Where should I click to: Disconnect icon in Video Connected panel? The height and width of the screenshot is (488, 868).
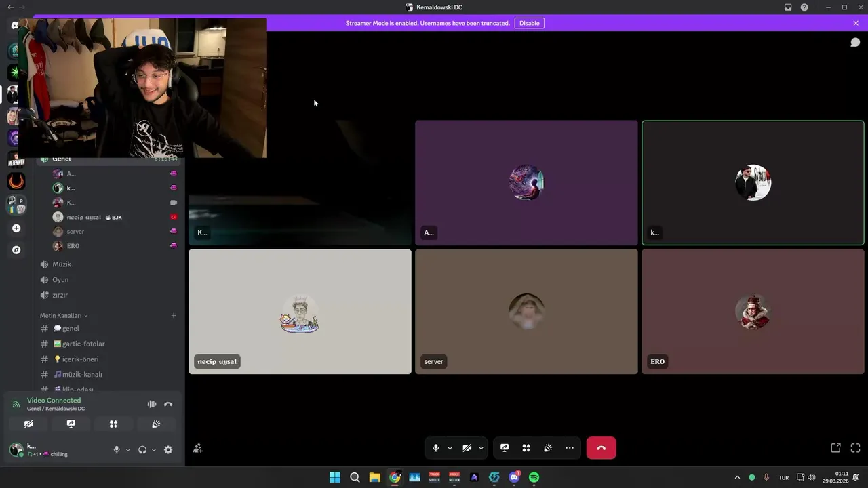(x=168, y=404)
